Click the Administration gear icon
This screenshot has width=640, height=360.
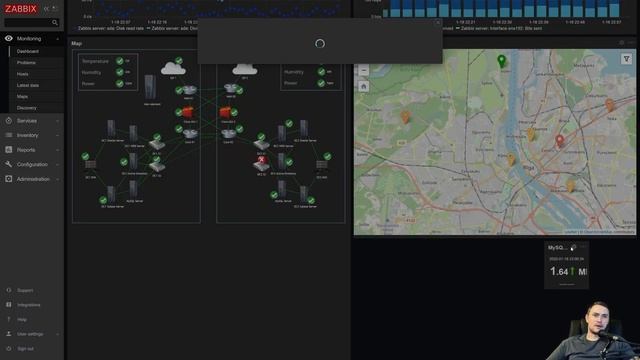tap(9, 179)
